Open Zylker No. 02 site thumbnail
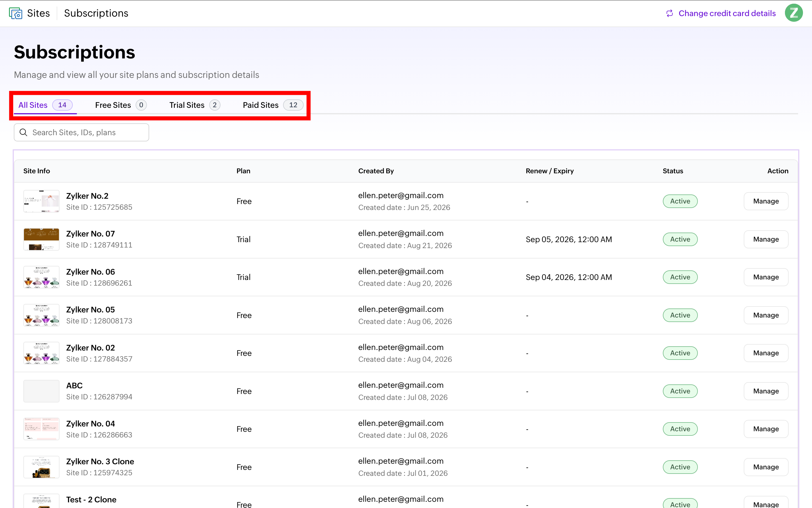The height and width of the screenshot is (508, 812). tap(41, 353)
